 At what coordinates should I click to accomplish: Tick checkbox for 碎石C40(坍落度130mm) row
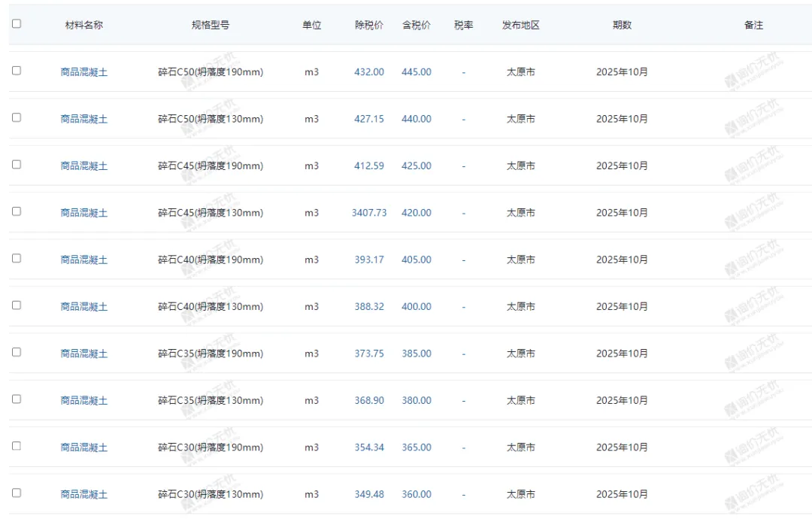pyautogui.click(x=17, y=305)
